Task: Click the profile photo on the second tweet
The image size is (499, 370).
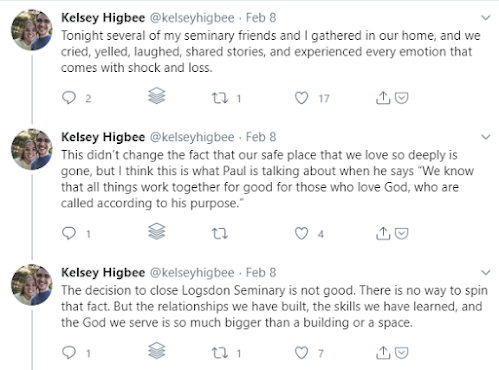Action: click(32, 149)
